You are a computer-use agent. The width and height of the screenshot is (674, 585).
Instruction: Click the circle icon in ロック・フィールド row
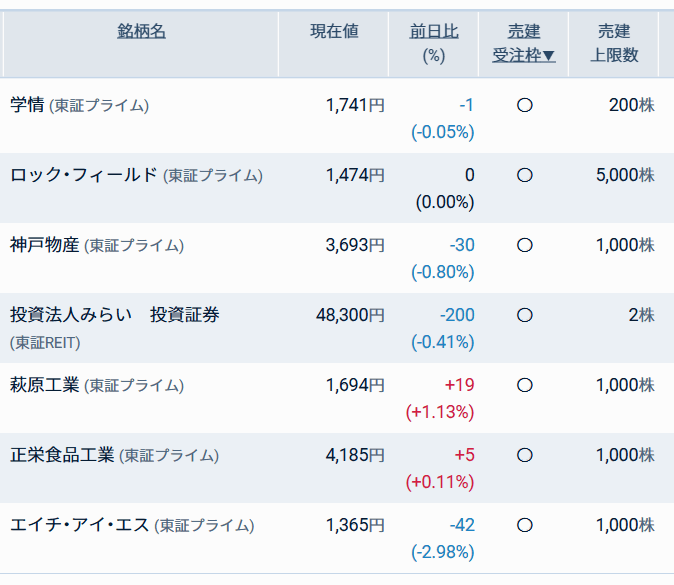524,175
